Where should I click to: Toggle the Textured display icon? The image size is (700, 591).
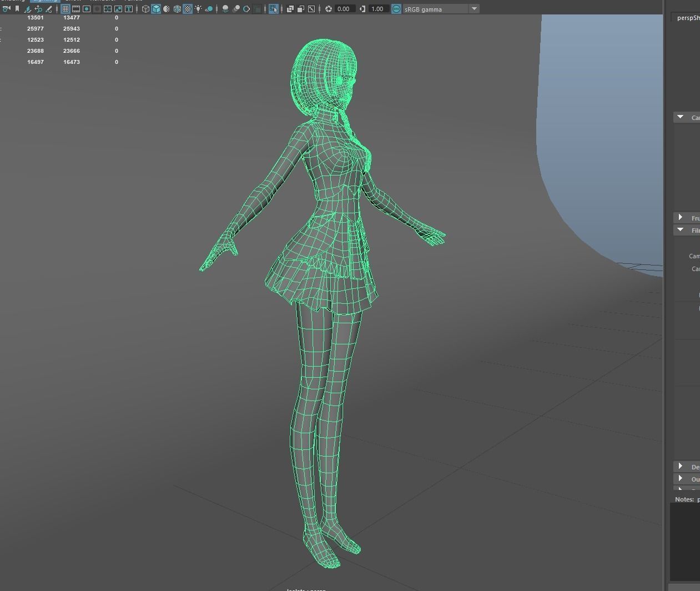188,9
